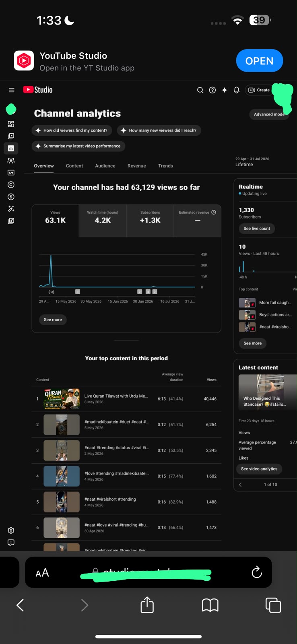Open Send feedback icon in sidebar
Viewport: 297px width, 644px height.
(x=11, y=543)
